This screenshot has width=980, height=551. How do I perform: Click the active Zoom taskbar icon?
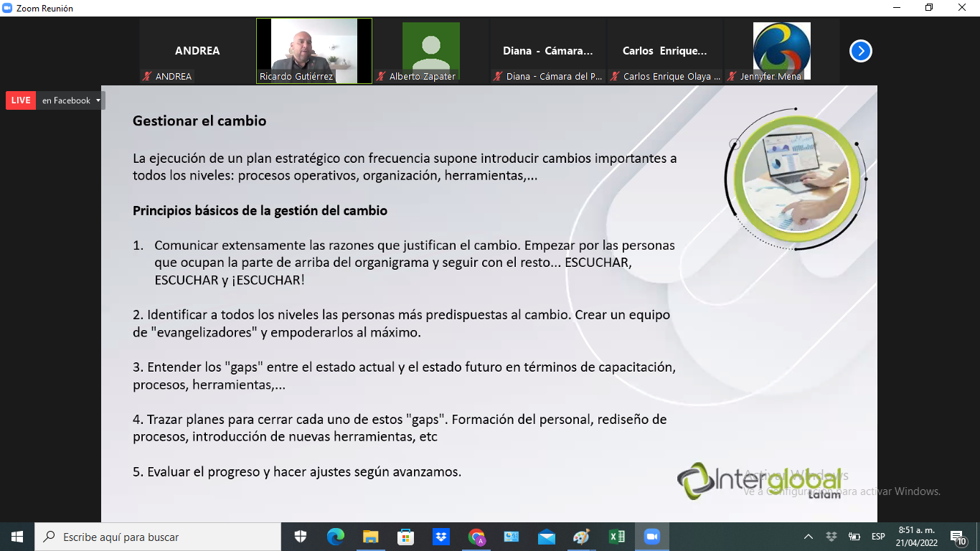click(651, 537)
